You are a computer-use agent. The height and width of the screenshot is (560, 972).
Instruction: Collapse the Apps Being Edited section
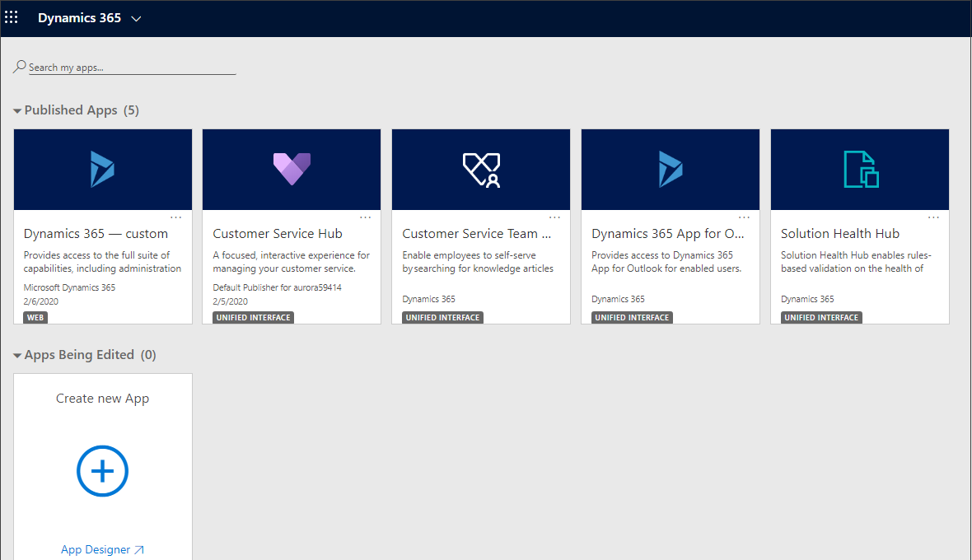point(17,355)
